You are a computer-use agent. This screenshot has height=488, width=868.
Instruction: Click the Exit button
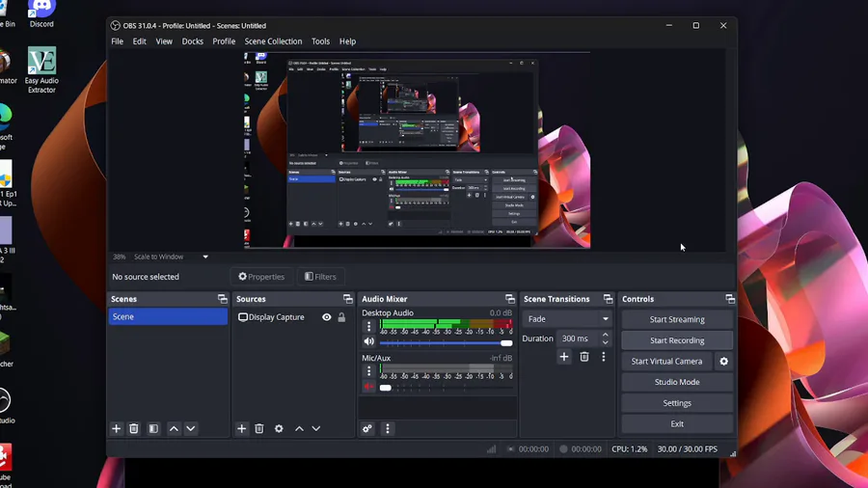point(677,423)
